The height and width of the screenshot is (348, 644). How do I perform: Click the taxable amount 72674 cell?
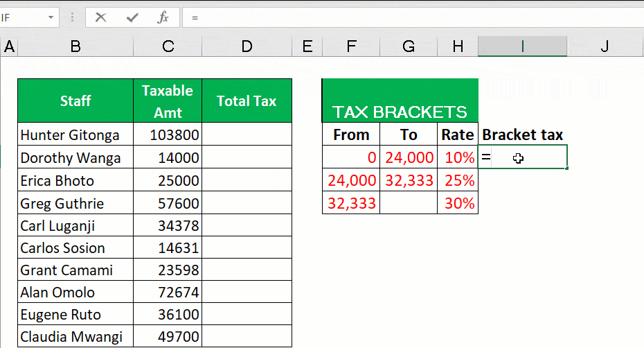[168, 292]
